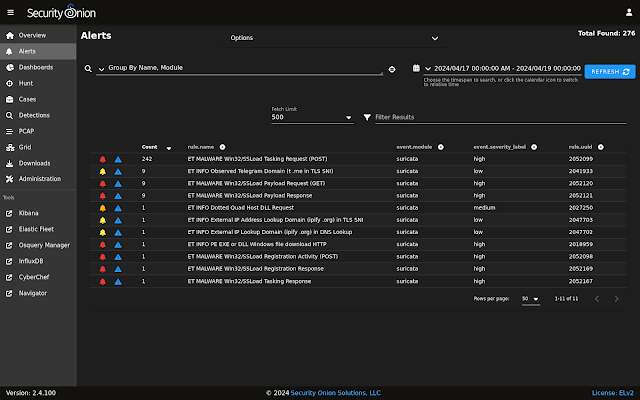Acknowledge the Win32/SSLoad Tasking Request alert bell

(x=103, y=159)
